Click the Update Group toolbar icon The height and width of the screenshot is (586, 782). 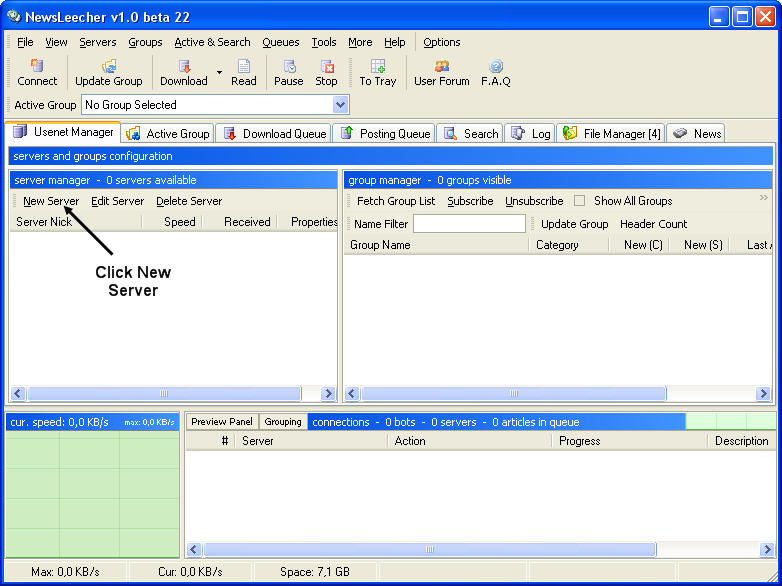tap(108, 66)
